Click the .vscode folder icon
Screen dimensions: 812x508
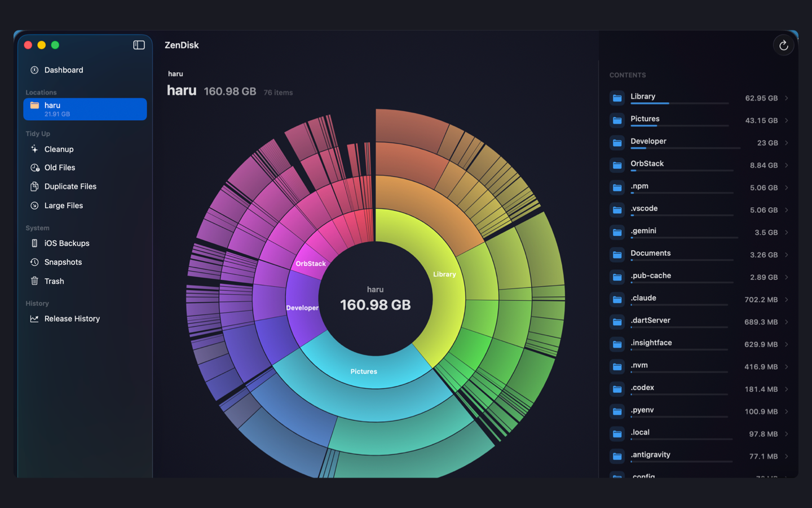(x=617, y=210)
